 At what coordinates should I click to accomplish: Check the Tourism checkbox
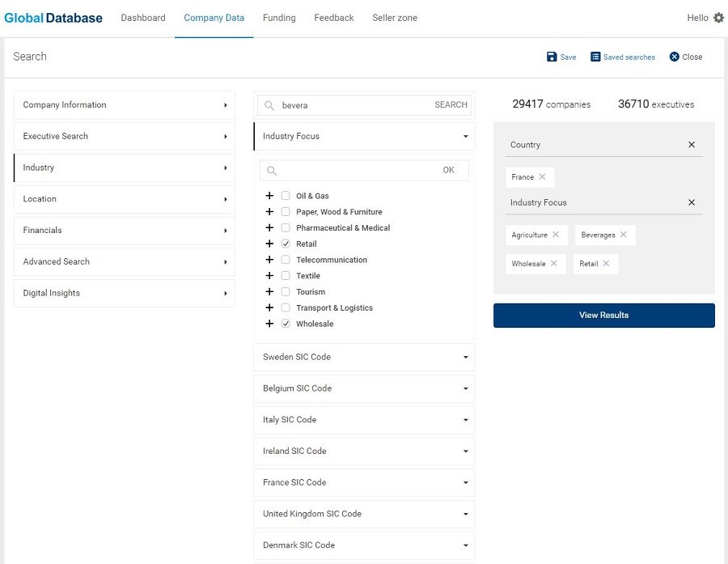pos(286,292)
